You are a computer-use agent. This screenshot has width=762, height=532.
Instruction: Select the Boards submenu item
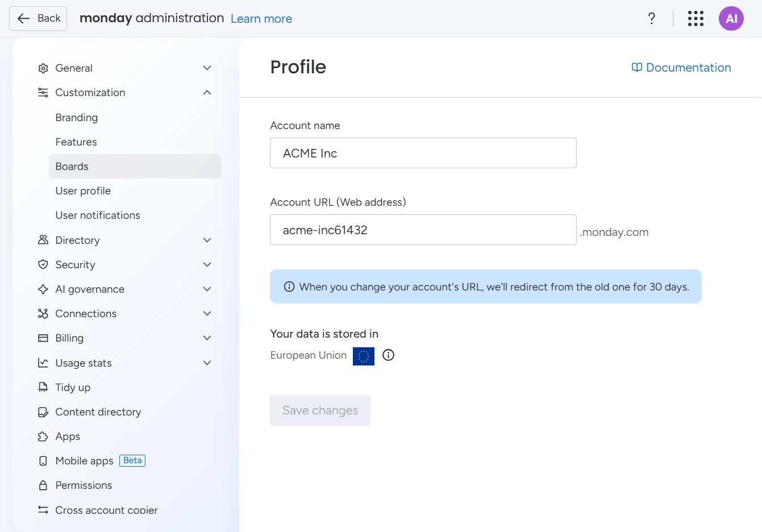(135, 167)
